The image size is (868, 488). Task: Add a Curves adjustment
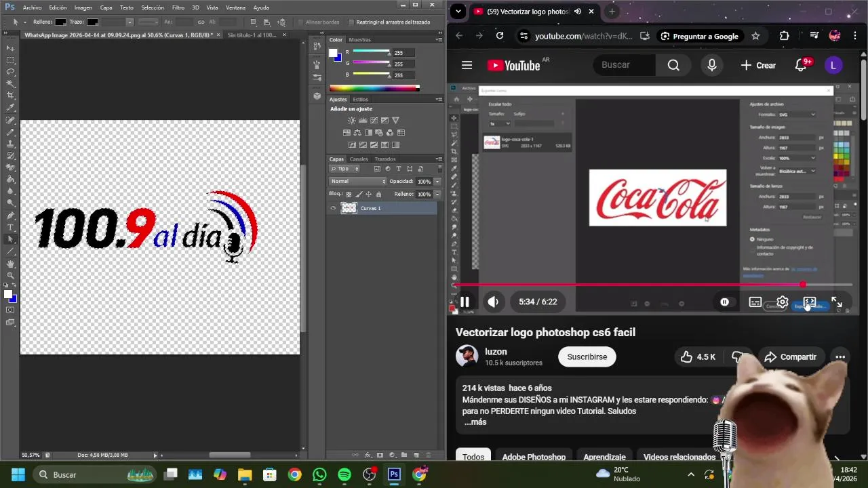[x=374, y=121]
